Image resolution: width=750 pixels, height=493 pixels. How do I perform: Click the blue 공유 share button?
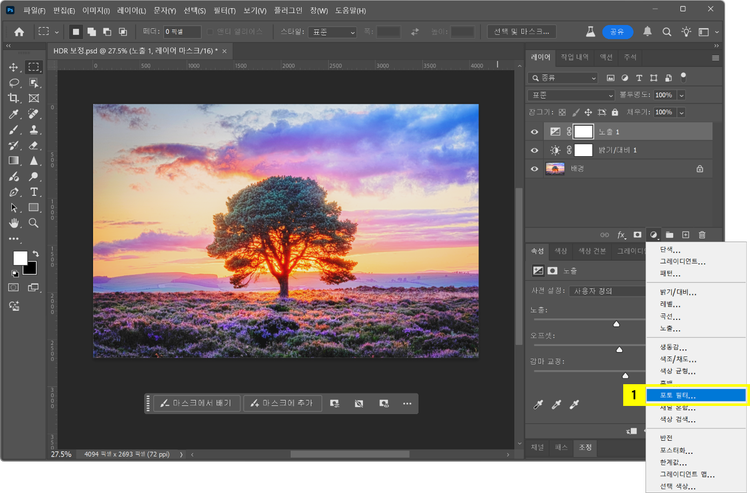point(619,32)
